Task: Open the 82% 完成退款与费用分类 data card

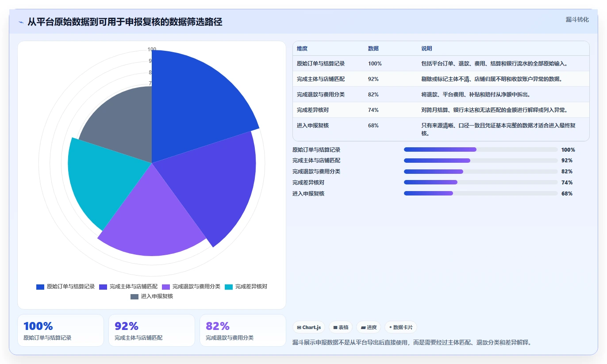Action: pyautogui.click(x=243, y=330)
